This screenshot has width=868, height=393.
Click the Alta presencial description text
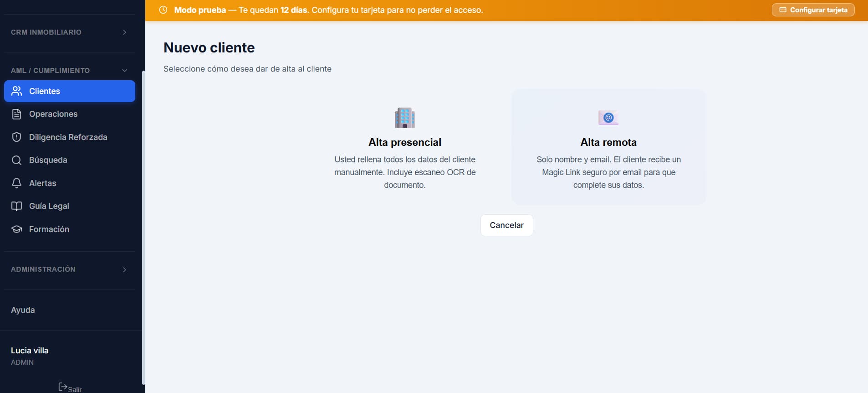click(x=405, y=172)
